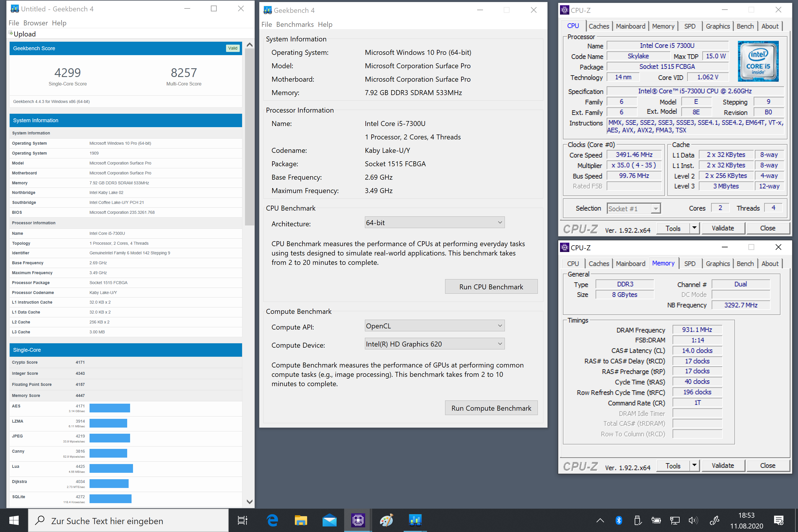This screenshot has width=798, height=532.
Task: Open the Socket #1 selection dropdown
Action: point(633,208)
